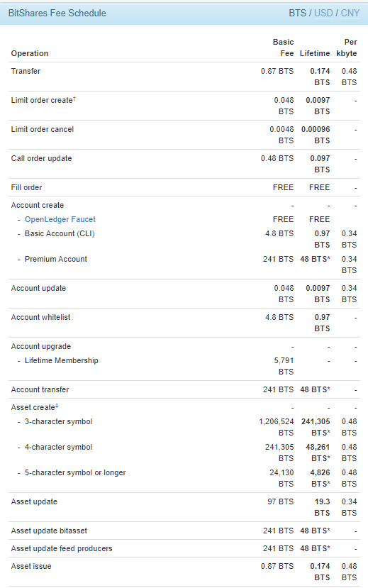The height and width of the screenshot is (588, 368).
Task: Click the 0.34 BTS Premium Account per-kbyte fee
Action: tap(350, 265)
